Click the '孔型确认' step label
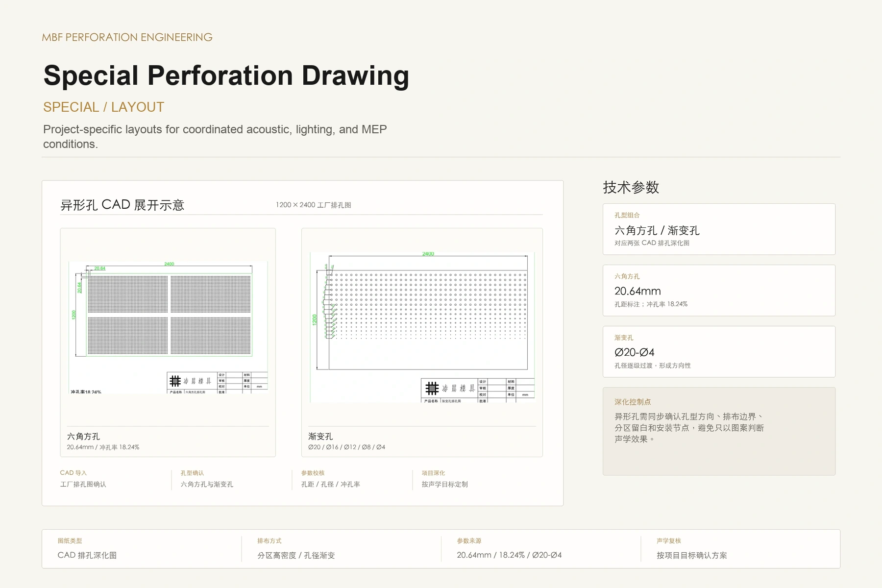This screenshot has width=882, height=588. tap(192, 473)
